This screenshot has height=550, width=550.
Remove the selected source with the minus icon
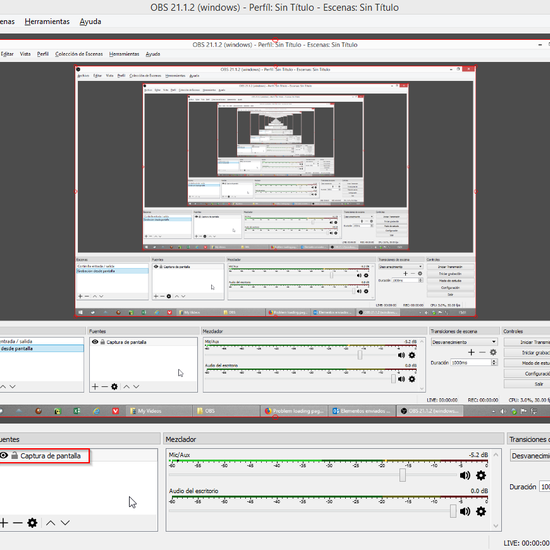[x=18, y=523]
